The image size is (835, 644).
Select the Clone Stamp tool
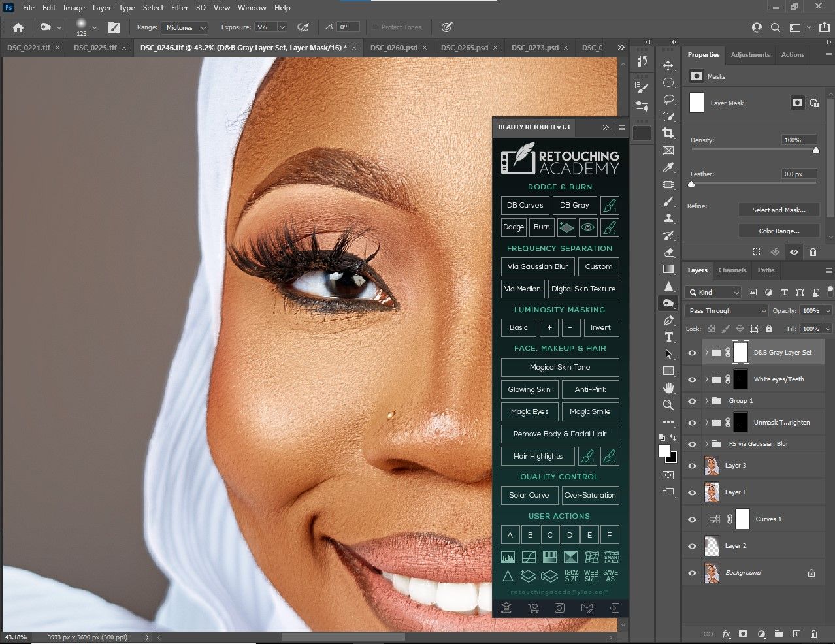point(668,219)
